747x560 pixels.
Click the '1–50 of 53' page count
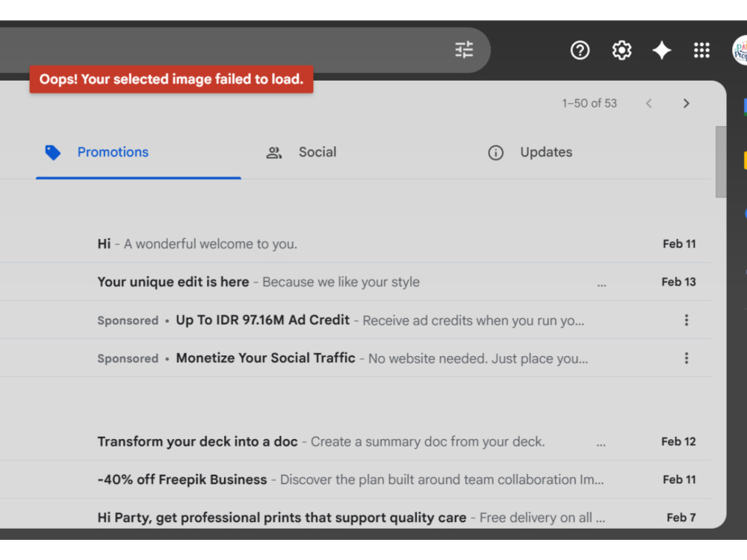click(x=589, y=103)
